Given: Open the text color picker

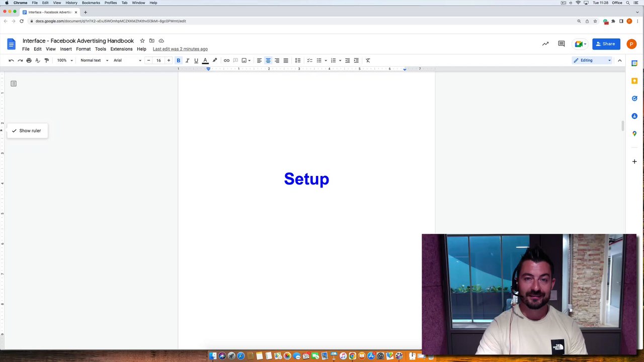Looking at the screenshot, I should click(205, 60).
